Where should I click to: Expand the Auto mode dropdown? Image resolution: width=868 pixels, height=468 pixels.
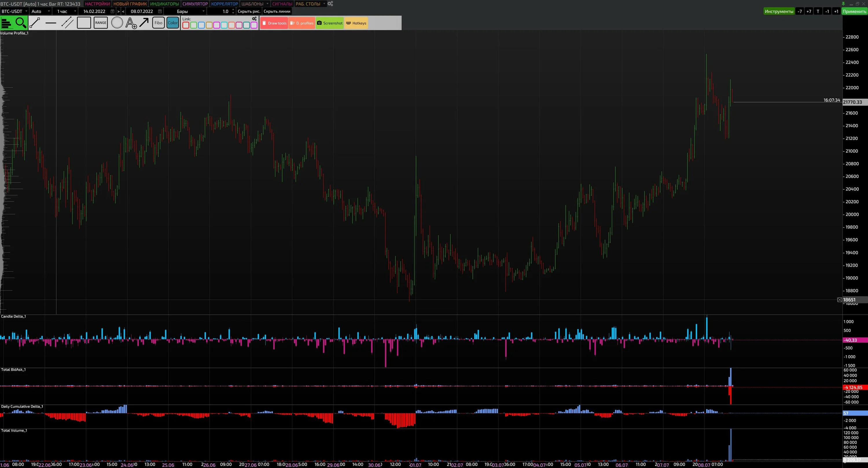(41, 12)
